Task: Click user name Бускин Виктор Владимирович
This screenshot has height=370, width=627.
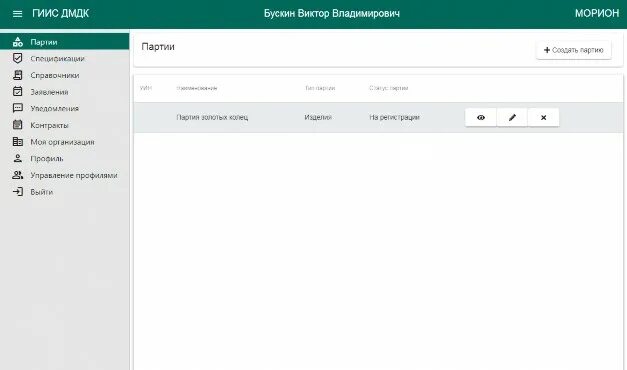Action: pos(331,13)
